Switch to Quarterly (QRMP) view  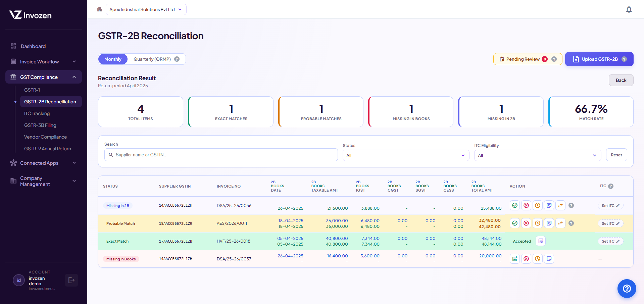click(x=152, y=59)
